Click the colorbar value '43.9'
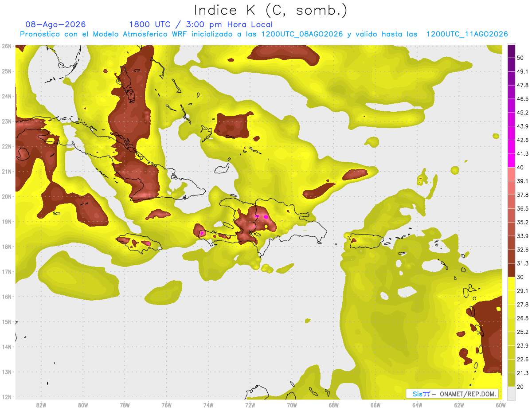This screenshot has height=411, width=532. coord(522,126)
